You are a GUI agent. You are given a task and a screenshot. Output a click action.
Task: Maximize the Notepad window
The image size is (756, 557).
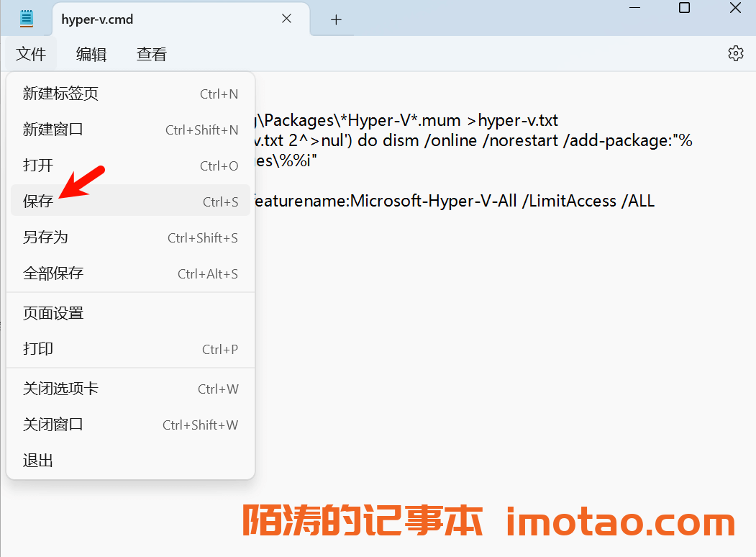[684, 8]
